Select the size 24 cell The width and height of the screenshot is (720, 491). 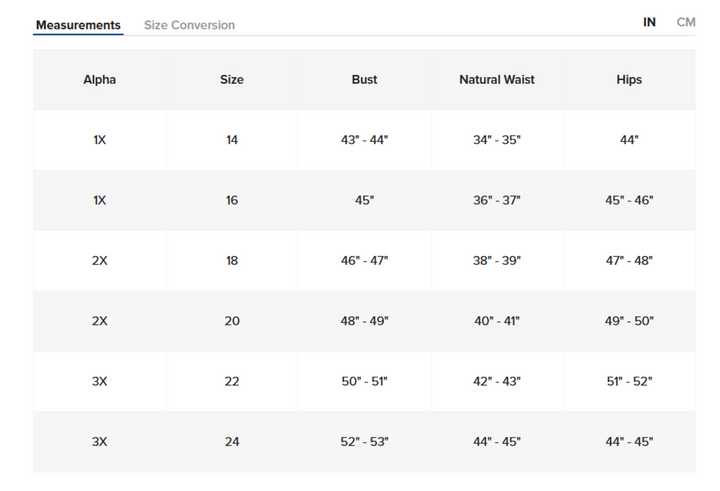click(232, 442)
